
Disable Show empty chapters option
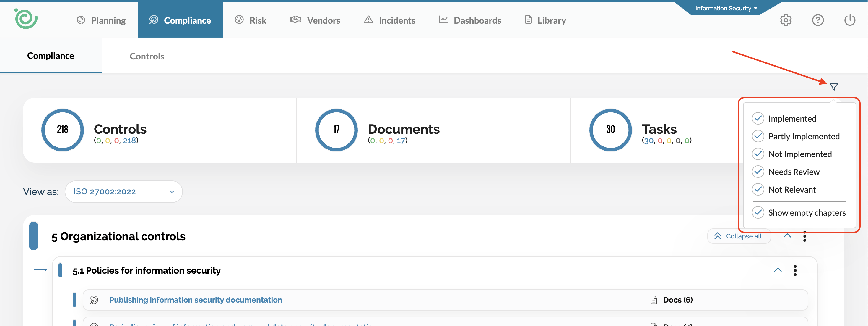(x=758, y=213)
